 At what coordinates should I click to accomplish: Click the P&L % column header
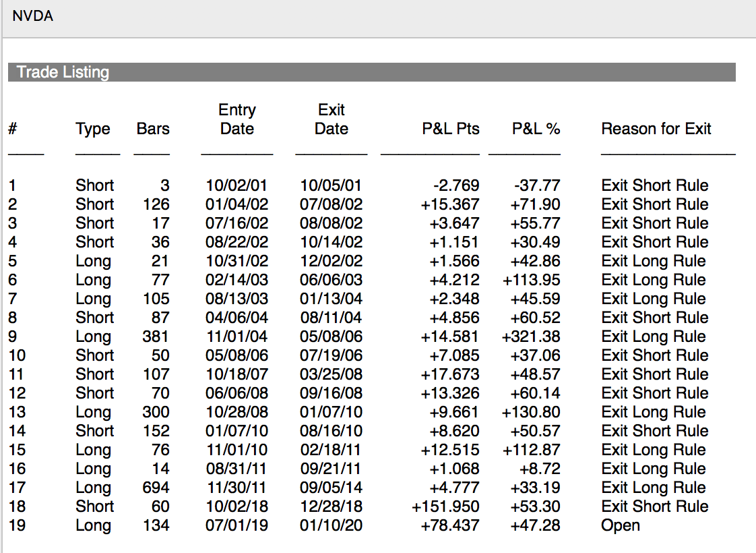(x=536, y=129)
